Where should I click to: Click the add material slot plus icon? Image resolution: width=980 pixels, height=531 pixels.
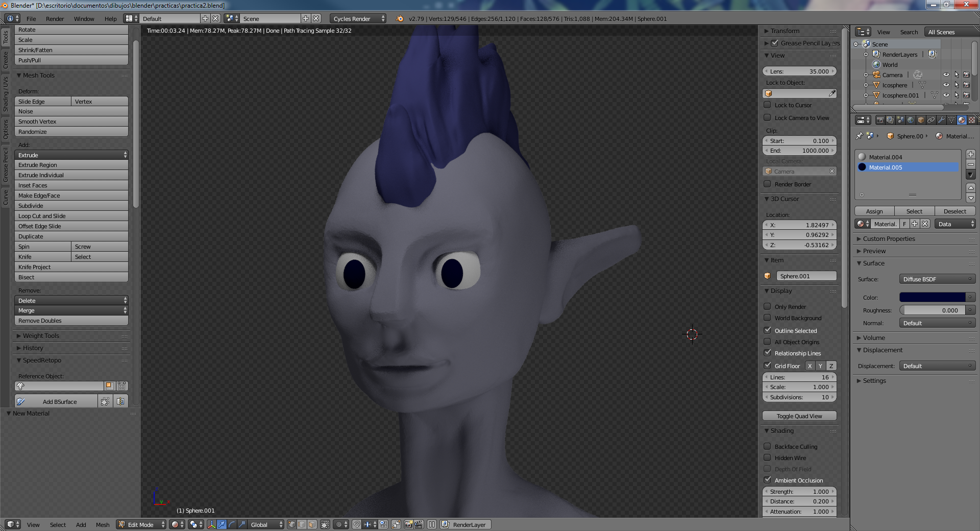click(971, 154)
